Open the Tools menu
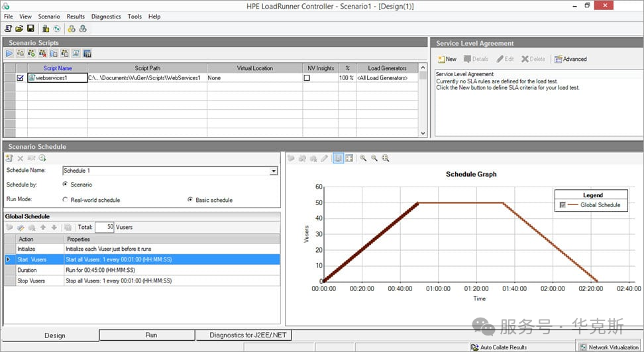Viewport: 644px width, 352px height. (x=134, y=17)
